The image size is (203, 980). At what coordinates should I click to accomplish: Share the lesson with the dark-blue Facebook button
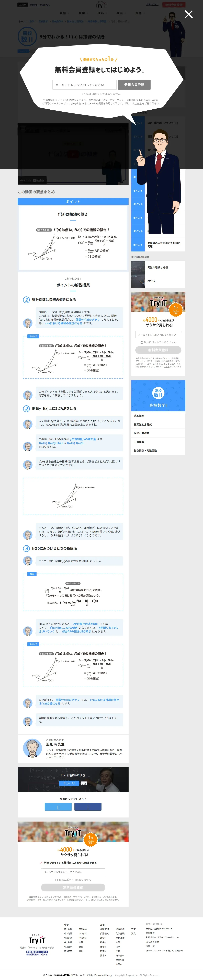coord(88,807)
